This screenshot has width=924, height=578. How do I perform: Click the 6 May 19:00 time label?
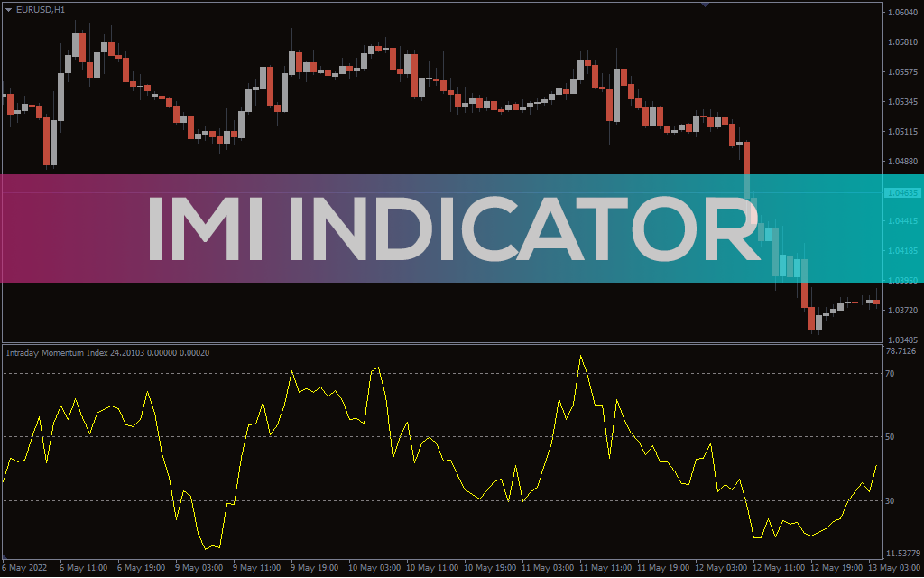[x=142, y=568]
